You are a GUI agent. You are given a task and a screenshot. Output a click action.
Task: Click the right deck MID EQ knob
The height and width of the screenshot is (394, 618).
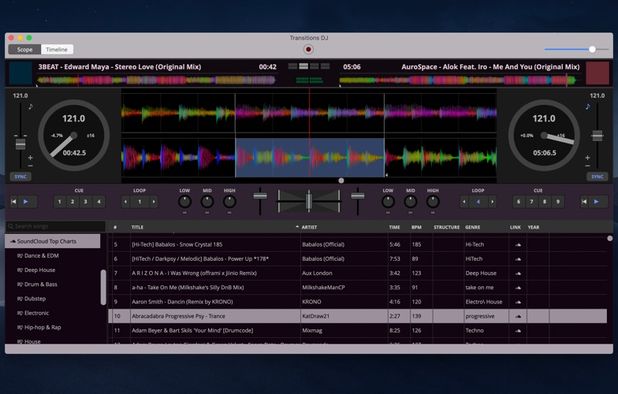pos(410,202)
